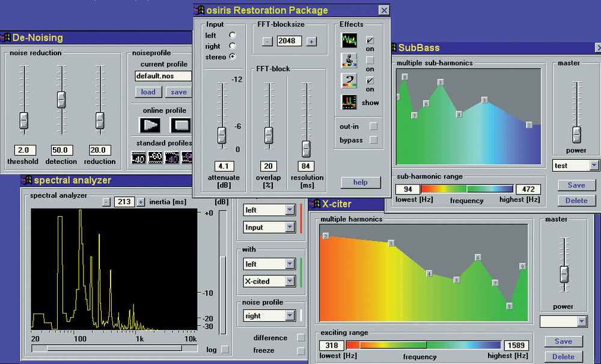Tick the freeze checkbox in spectral analyzer
Screen dimensions: 601x364
pyautogui.click(x=300, y=351)
